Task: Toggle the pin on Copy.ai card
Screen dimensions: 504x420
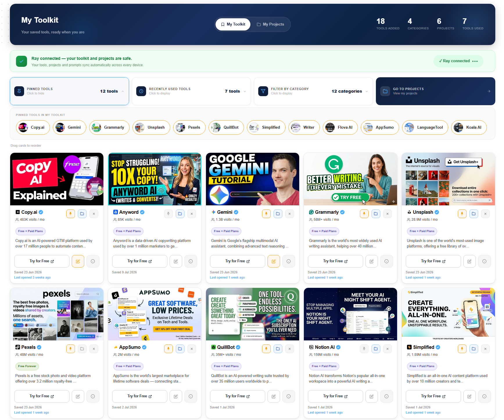Action: click(70, 214)
